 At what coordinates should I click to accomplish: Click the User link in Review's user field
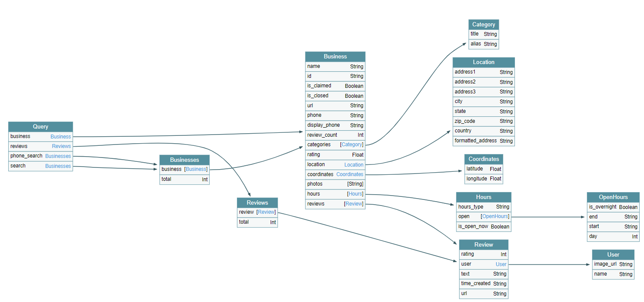coord(501,264)
